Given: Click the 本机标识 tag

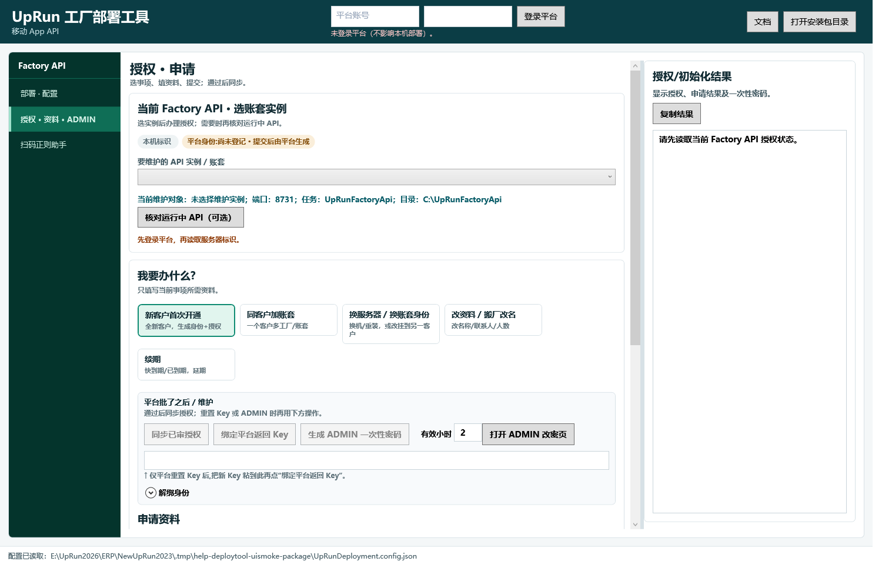Looking at the screenshot, I should 157,142.
